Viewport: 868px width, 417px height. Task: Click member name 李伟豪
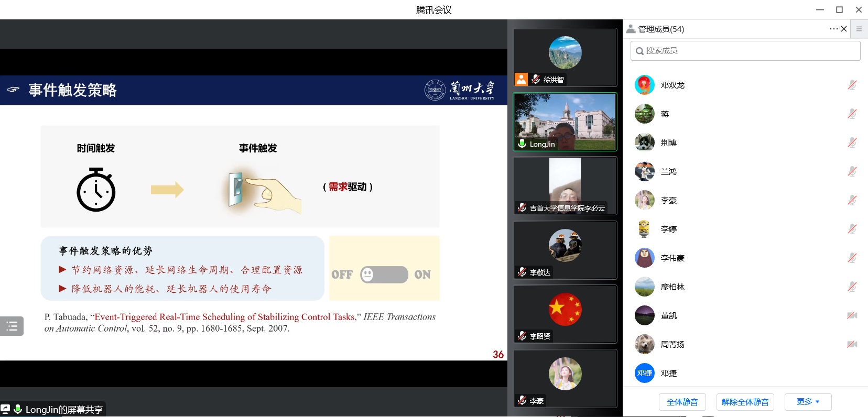(x=672, y=258)
